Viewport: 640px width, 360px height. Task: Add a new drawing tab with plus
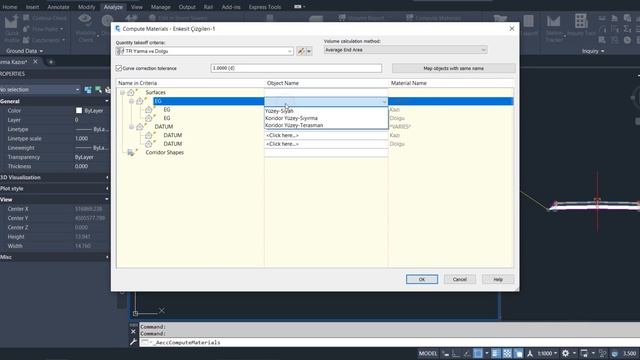[x=51, y=62]
